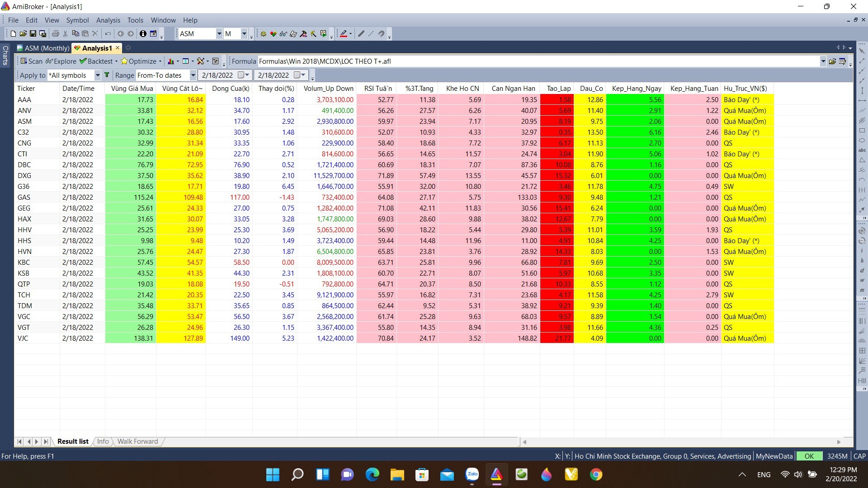This screenshot has height=488, width=868.
Task: Click inside the Formula path field
Action: (538, 61)
